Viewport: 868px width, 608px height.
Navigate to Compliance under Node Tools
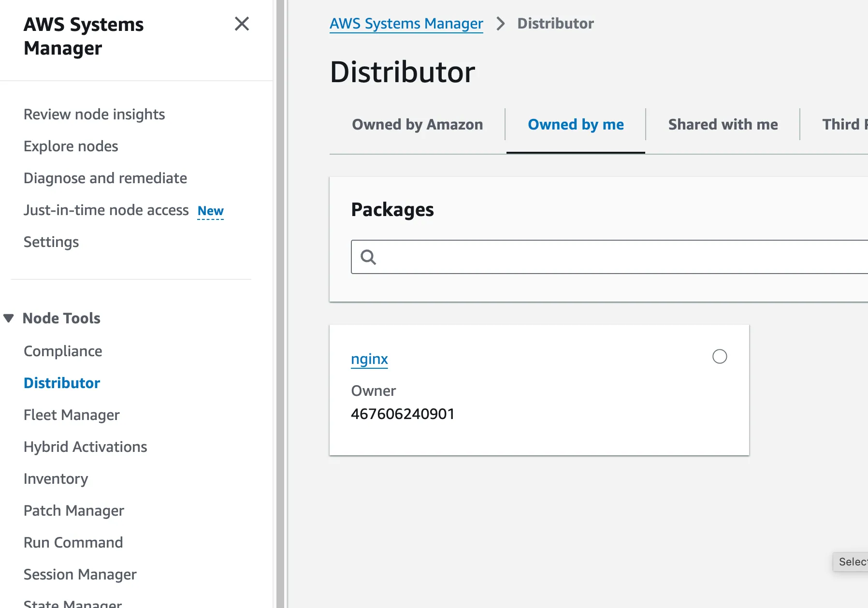coord(63,351)
